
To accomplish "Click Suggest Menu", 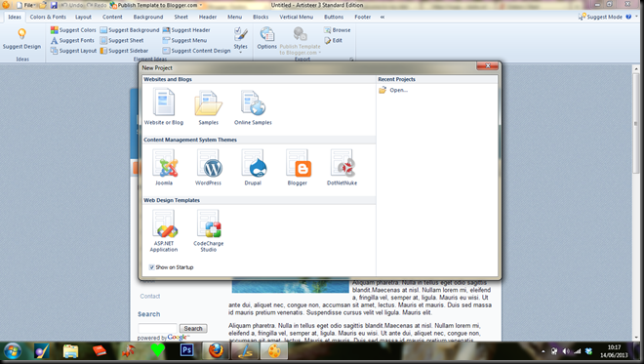I will pos(184,40).
